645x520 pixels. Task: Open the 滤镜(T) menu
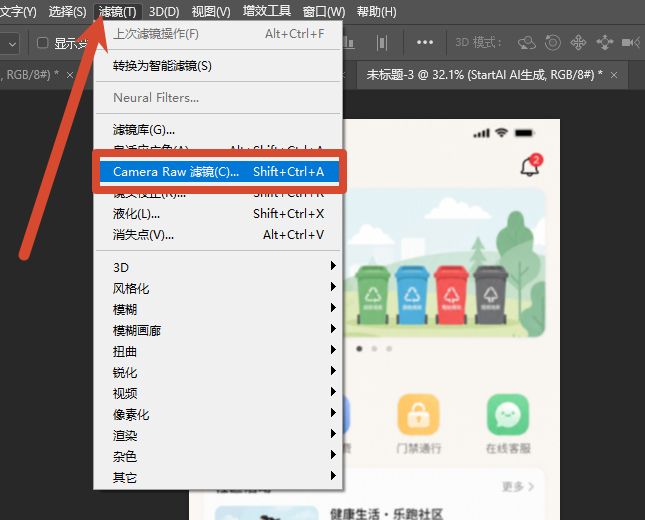pos(118,12)
